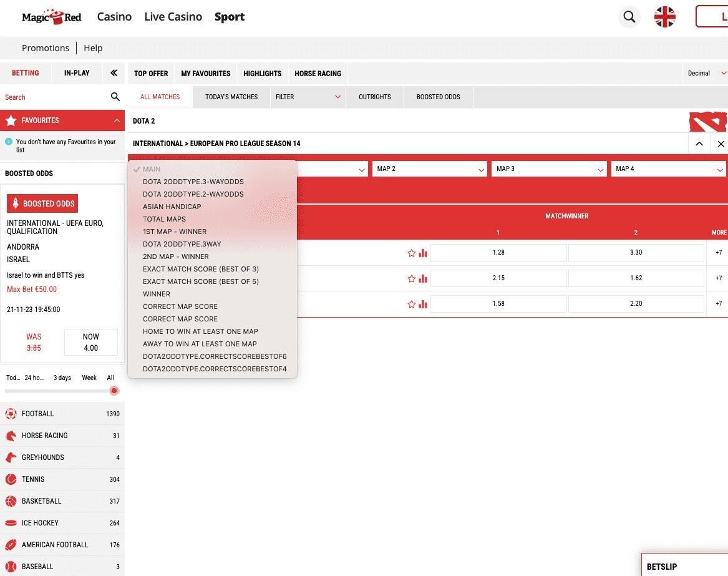The height and width of the screenshot is (576, 728).
Task: Favourite the match with odds 2.15
Action: pyautogui.click(x=411, y=279)
